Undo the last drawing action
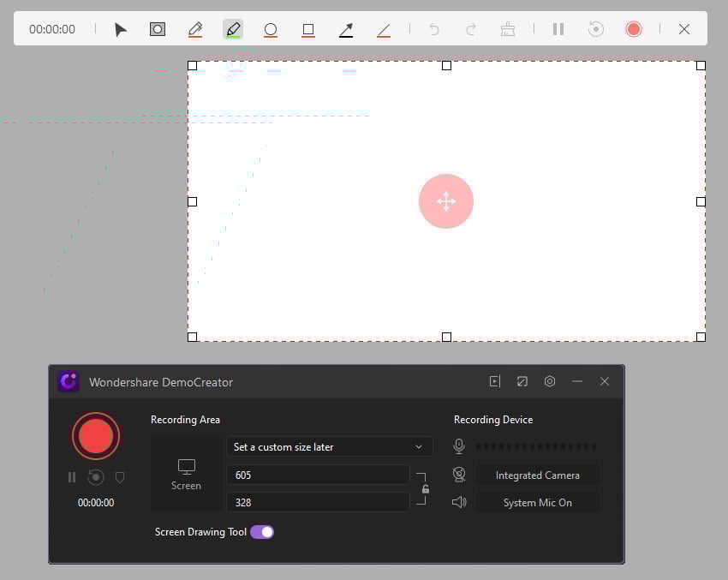Screen dimensions: 728x580 (433, 29)
